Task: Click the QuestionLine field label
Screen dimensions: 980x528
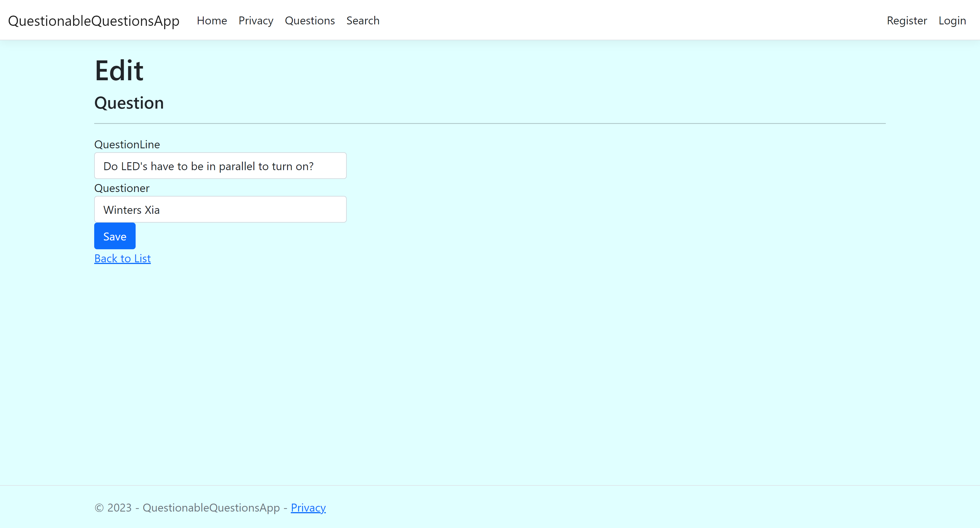Action: pos(127,144)
